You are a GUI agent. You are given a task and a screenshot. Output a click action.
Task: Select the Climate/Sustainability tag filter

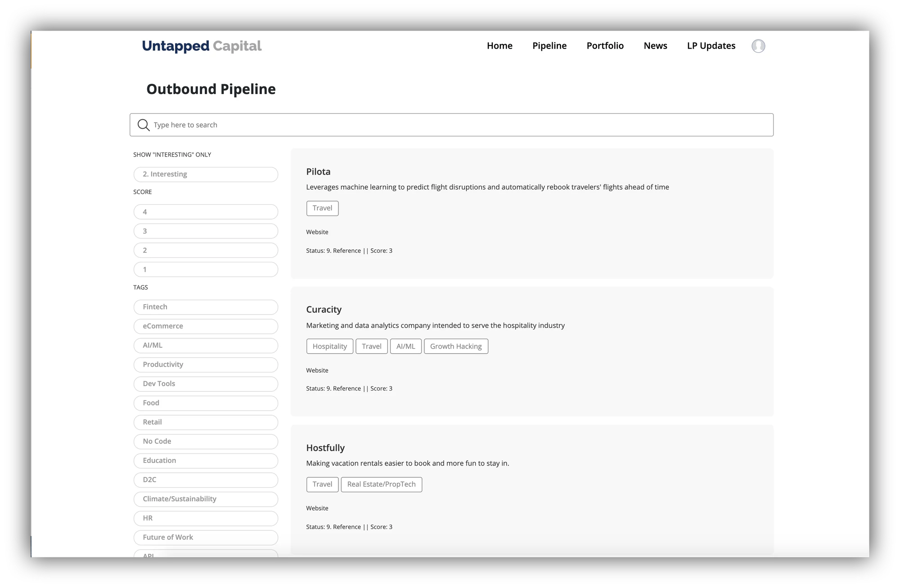pos(206,499)
